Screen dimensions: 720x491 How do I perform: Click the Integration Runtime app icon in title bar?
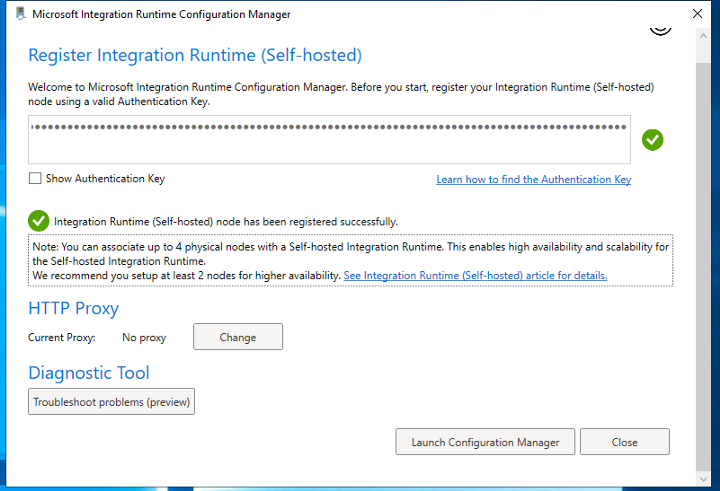point(20,14)
